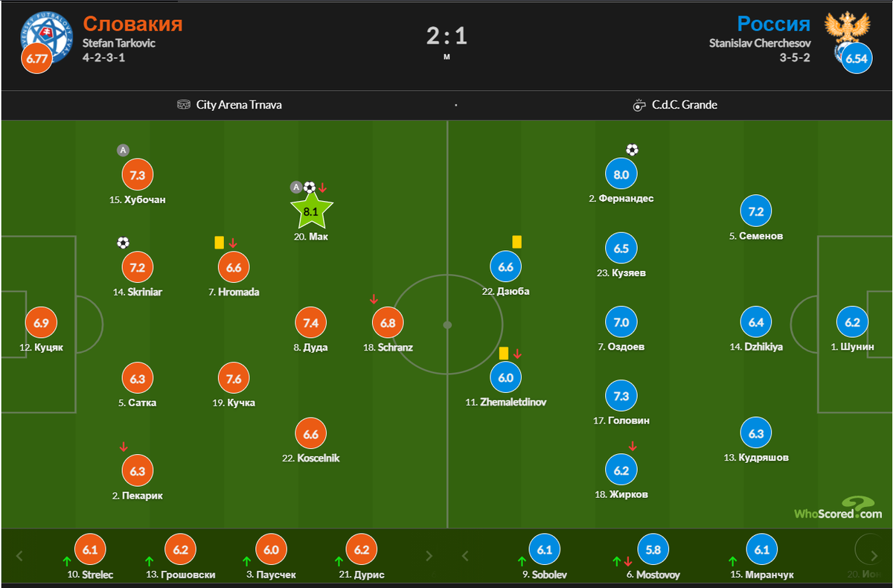The width and height of the screenshot is (893, 588).
Task: Click the City Arena Trnava venue label
Action: (x=238, y=105)
